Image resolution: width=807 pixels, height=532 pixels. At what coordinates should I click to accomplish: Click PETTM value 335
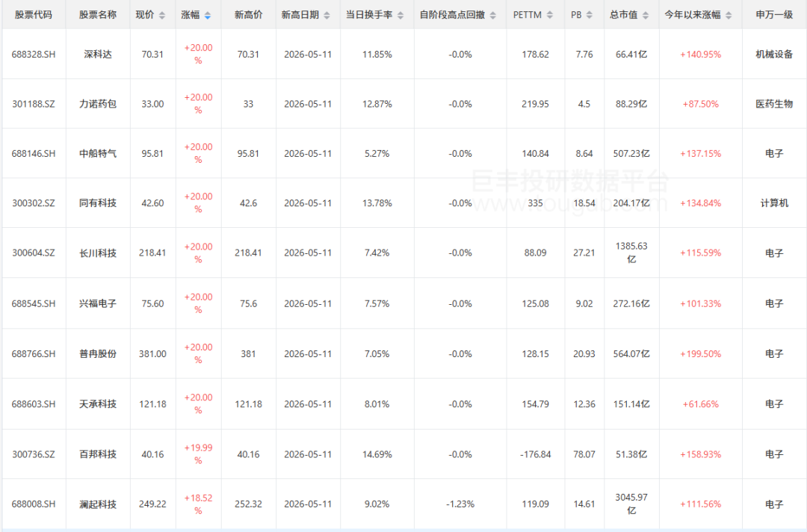click(x=535, y=203)
